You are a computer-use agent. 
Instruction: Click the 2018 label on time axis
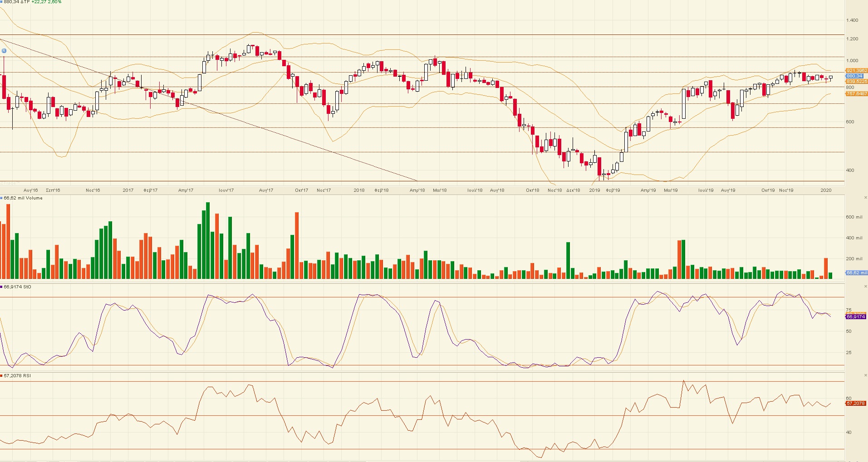click(x=359, y=190)
